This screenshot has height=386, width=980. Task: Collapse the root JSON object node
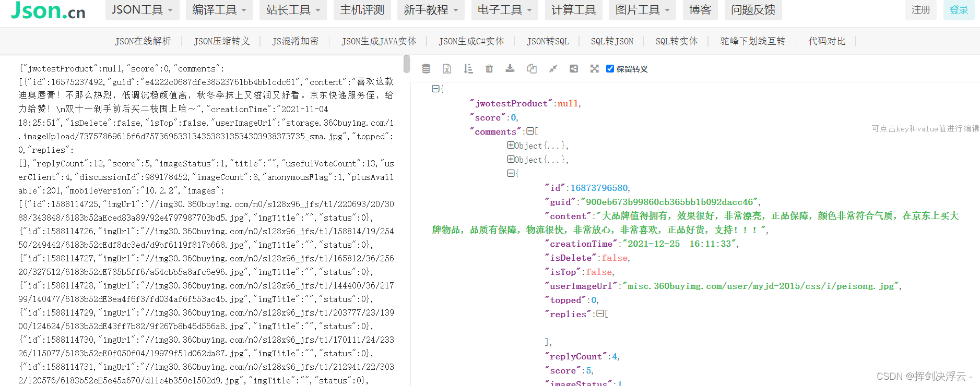(x=435, y=89)
